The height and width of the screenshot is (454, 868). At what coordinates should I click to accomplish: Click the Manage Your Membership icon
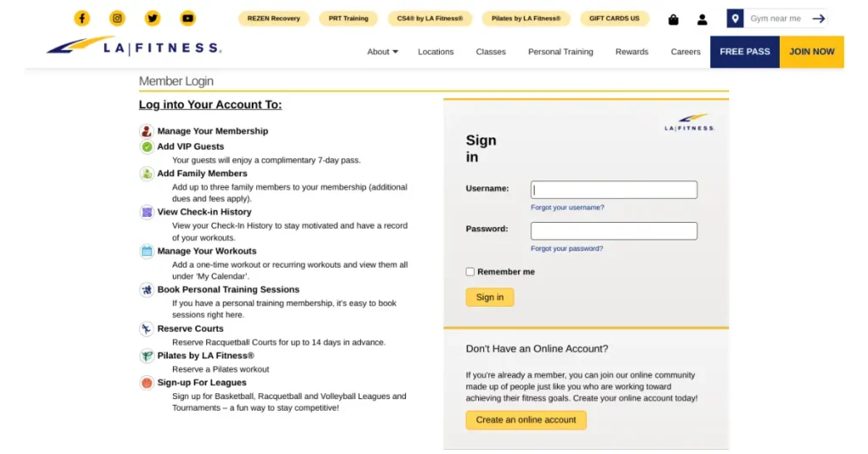pyautogui.click(x=147, y=131)
